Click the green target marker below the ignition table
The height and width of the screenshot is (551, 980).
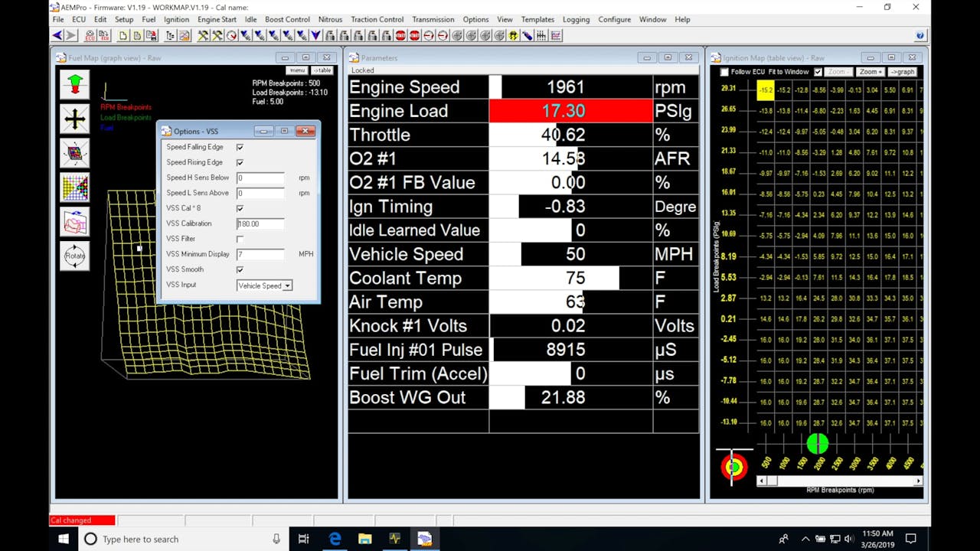817,444
